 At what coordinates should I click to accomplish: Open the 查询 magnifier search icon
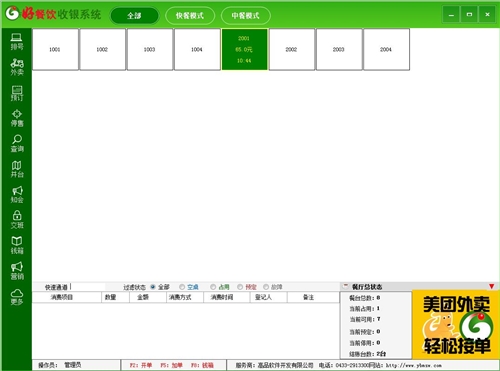click(17, 144)
